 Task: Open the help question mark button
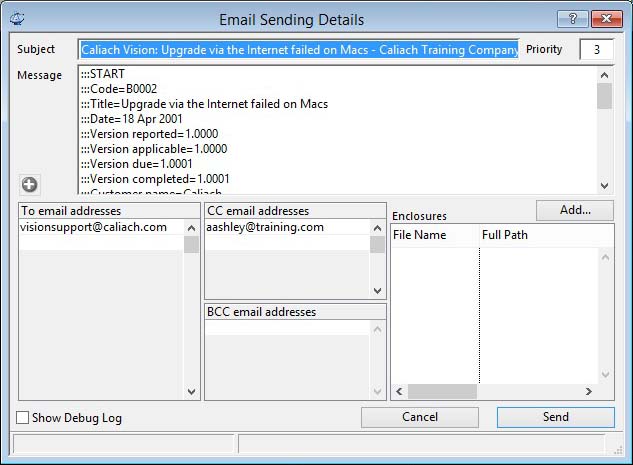click(x=572, y=19)
